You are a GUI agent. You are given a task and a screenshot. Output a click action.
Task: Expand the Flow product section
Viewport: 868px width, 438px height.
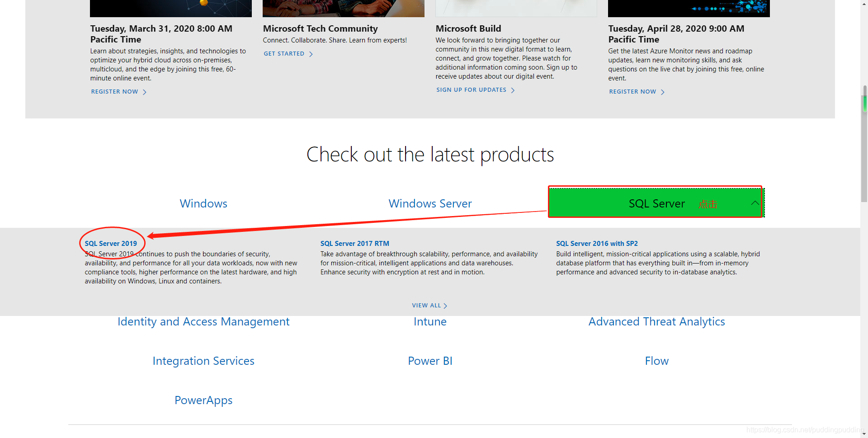pyautogui.click(x=656, y=361)
